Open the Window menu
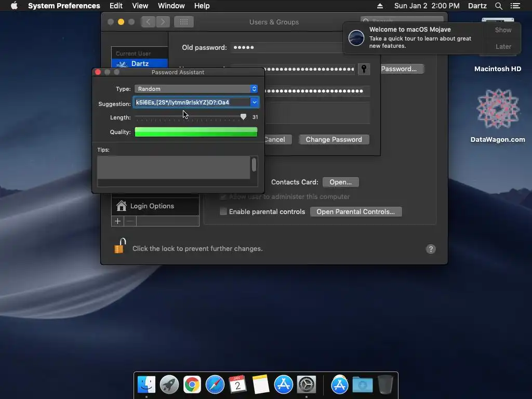The width and height of the screenshot is (532, 399). [x=171, y=6]
